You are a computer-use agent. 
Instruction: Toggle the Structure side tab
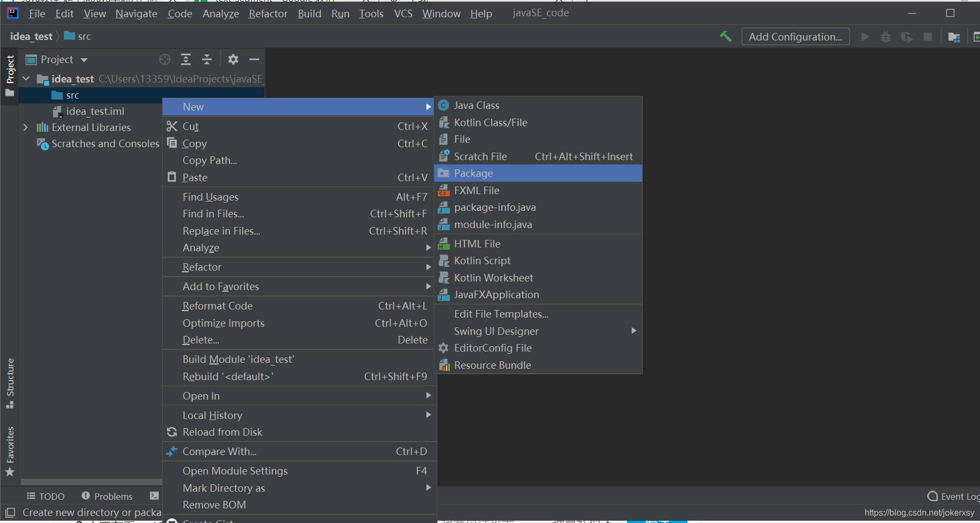pos(10,383)
